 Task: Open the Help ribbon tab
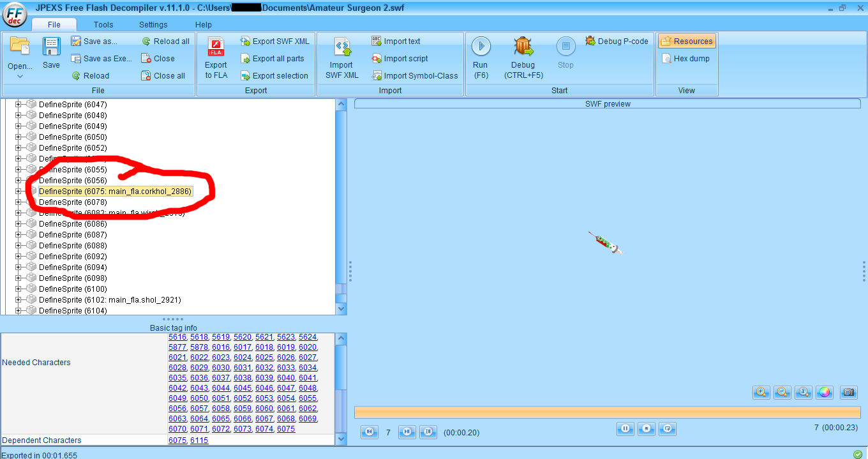coord(204,25)
